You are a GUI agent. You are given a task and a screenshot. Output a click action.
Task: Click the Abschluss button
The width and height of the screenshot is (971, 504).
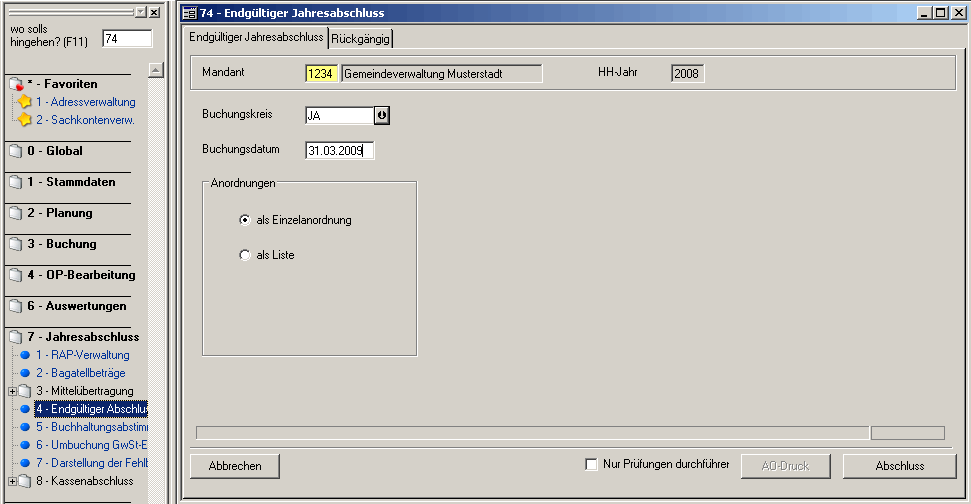pos(899,466)
